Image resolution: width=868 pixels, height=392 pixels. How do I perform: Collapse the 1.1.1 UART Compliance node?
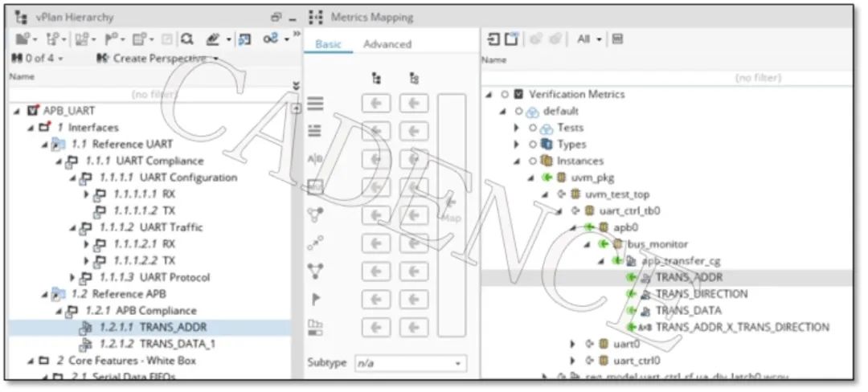pyautogui.click(x=59, y=161)
